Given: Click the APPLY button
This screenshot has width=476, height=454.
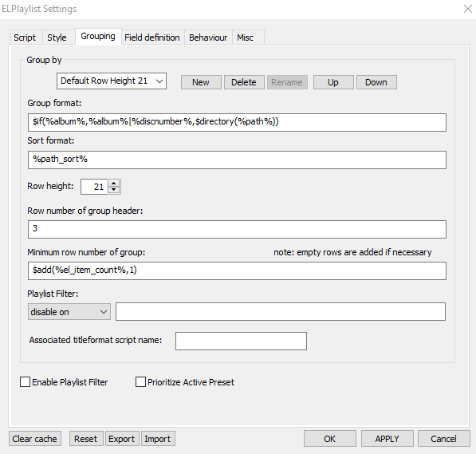Looking at the screenshot, I should (x=387, y=439).
